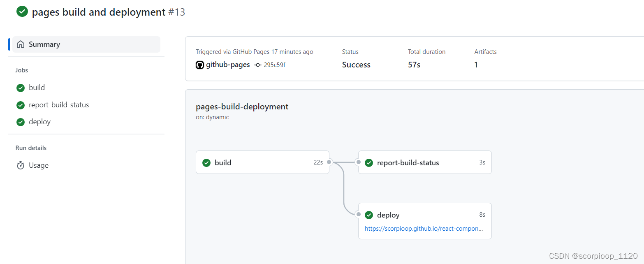Open the build job card in graph
Viewport: 644px width, 264px height.
click(x=262, y=162)
